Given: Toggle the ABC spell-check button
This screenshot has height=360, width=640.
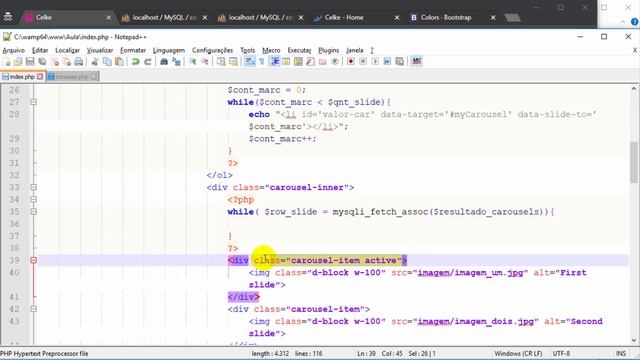Looking at the screenshot, I should point(416,61).
